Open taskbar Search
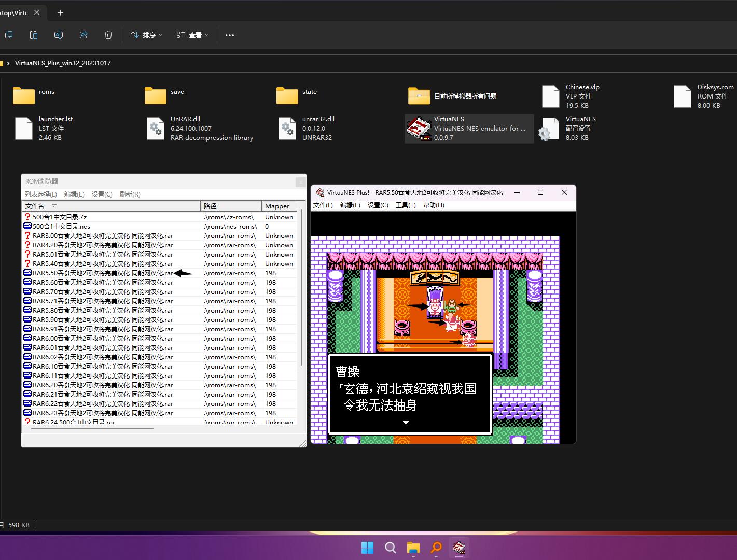 click(391, 548)
